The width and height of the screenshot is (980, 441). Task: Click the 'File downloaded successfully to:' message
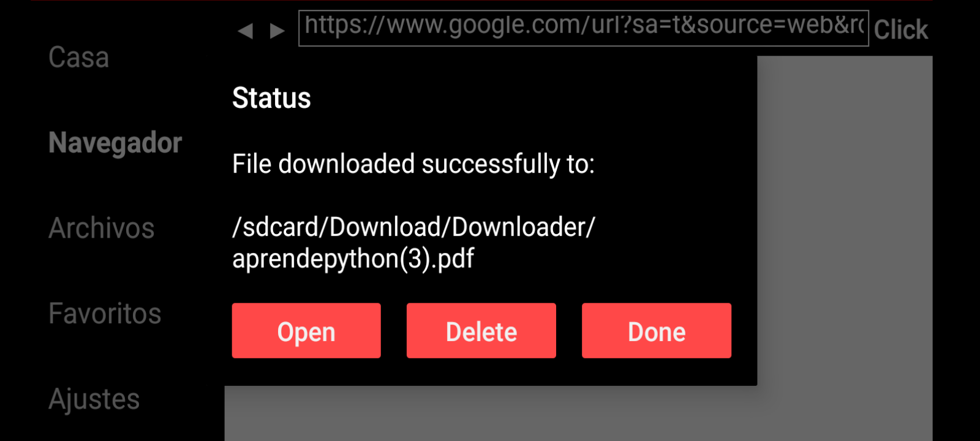point(413,164)
